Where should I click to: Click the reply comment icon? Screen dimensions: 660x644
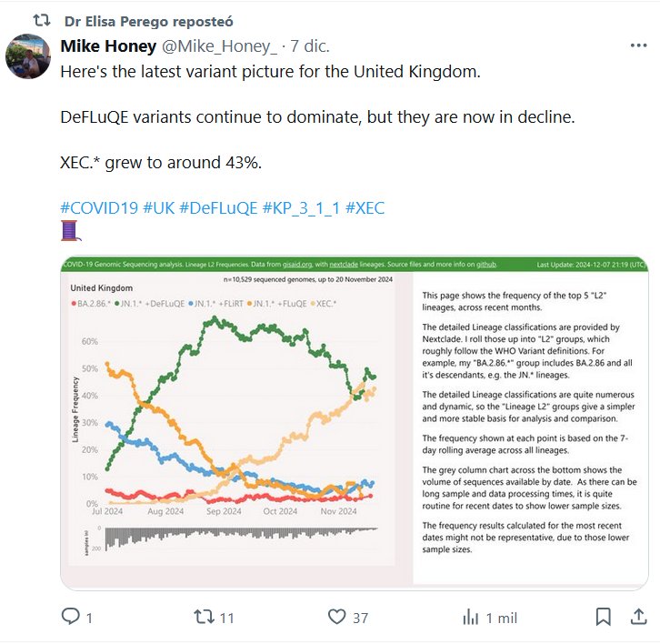click(x=71, y=617)
